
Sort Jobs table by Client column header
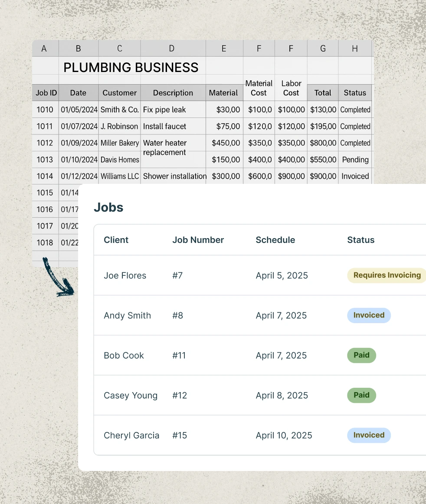116,240
